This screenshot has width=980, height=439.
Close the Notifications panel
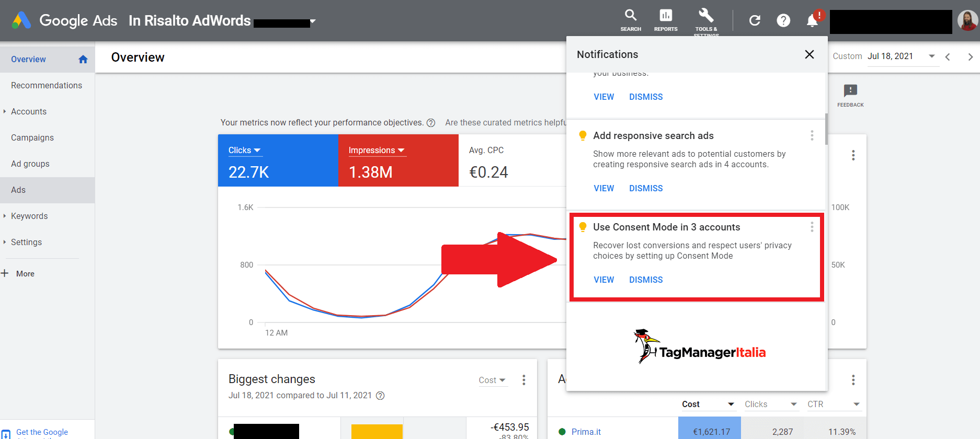pos(810,54)
